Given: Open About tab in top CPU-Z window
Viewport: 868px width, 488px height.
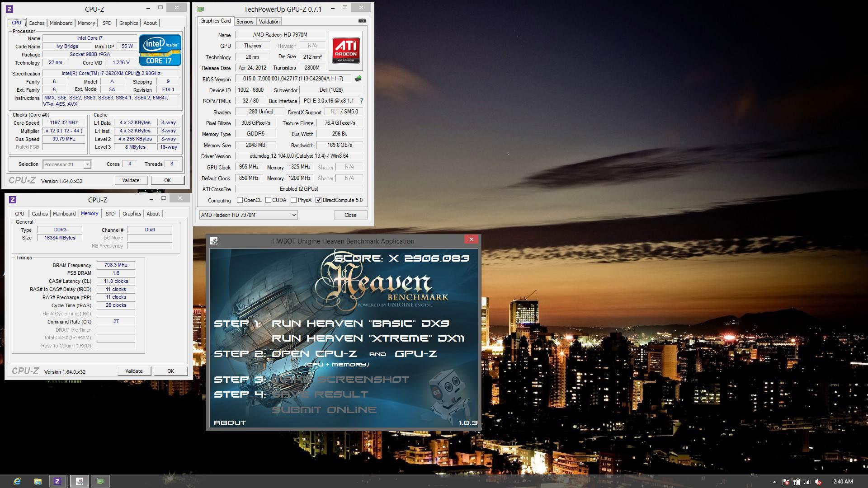Looking at the screenshot, I should click(150, 23).
